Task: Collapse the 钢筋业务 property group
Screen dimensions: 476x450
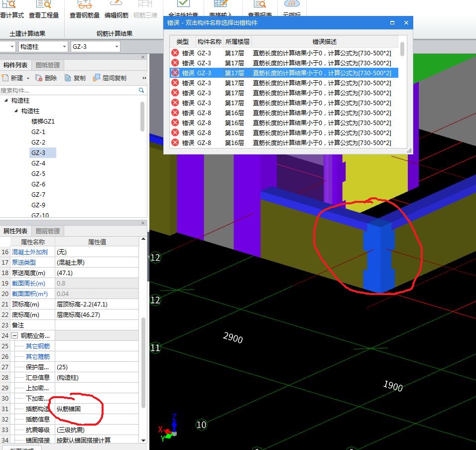Action: coord(14,336)
